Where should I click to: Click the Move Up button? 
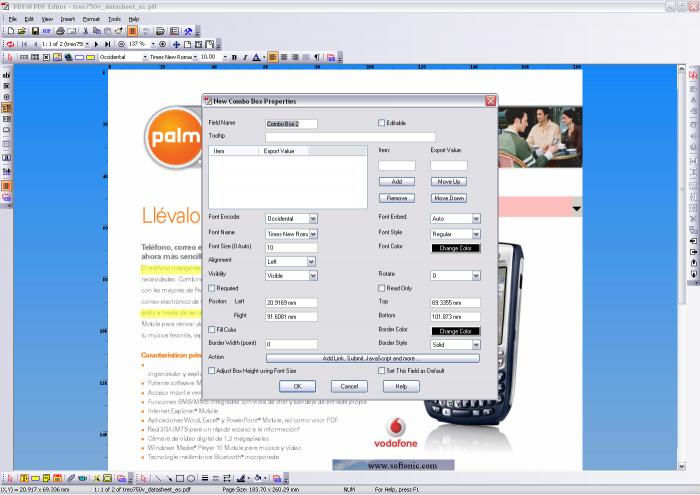(x=449, y=182)
